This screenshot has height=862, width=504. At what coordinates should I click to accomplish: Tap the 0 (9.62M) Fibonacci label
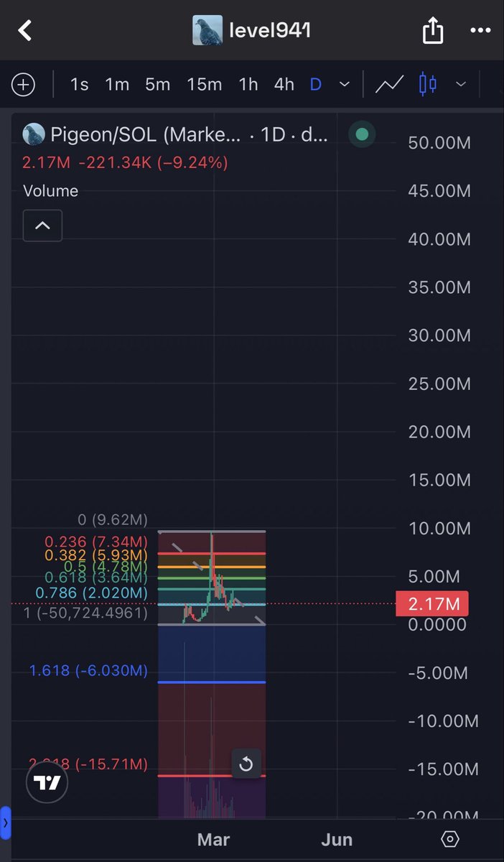tap(112, 519)
